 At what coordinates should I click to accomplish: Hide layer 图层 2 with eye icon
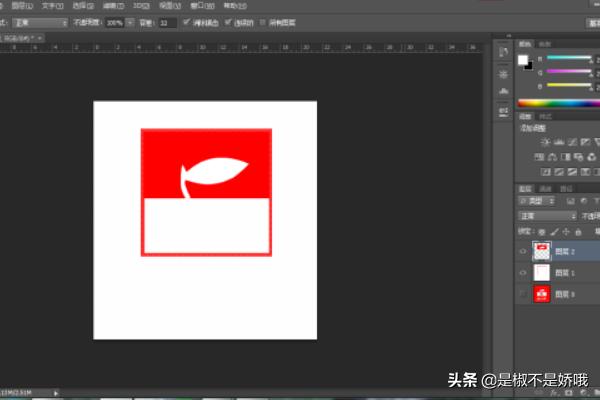pyautogui.click(x=523, y=250)
